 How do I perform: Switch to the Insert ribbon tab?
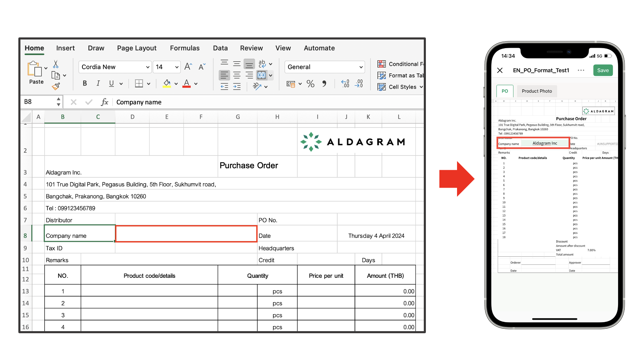65,48
